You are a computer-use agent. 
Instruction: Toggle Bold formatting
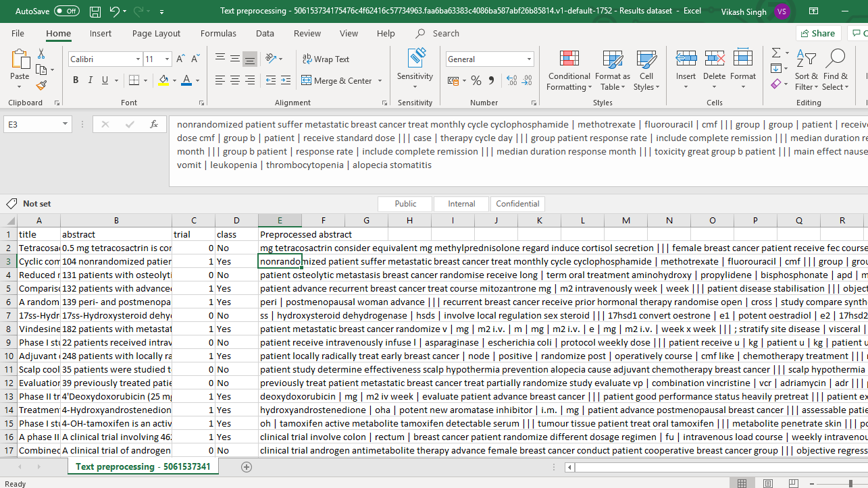(x=76, y=80)
